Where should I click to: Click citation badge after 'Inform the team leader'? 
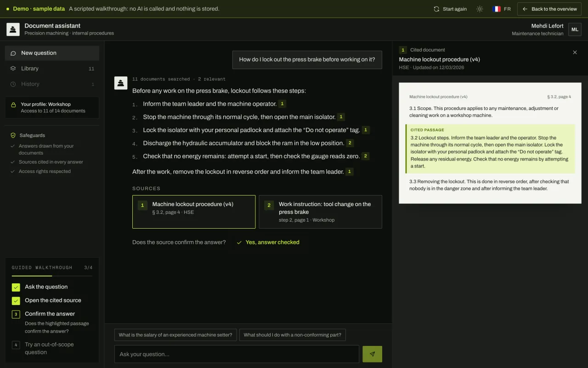point(282,104)
